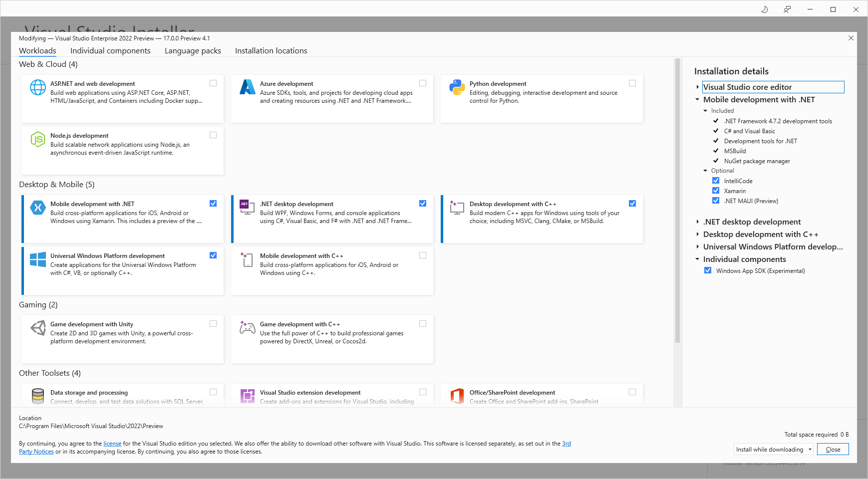The height and width of the screenshot is (479, 868).
Task: Click the Close button at bottom right
Action: [832, 449]
